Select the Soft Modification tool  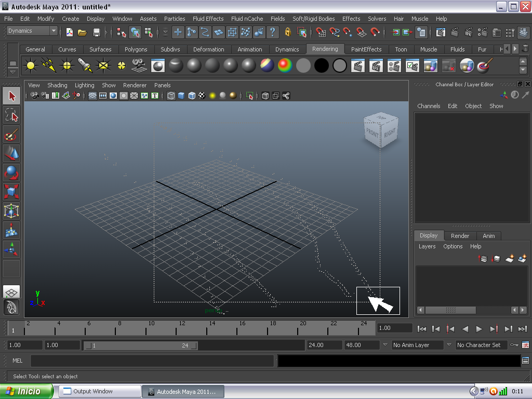pyautogui.click(x=11, y=230)
